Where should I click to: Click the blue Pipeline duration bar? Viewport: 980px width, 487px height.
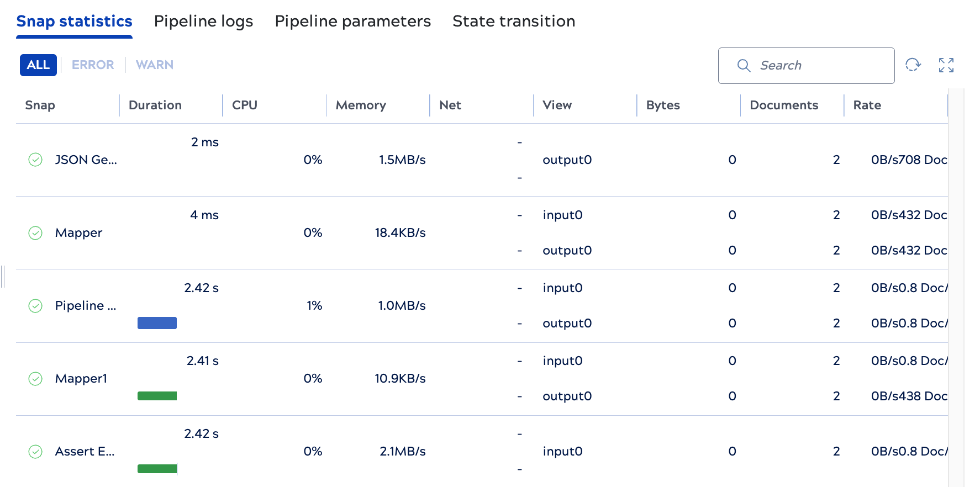(157, 323)
